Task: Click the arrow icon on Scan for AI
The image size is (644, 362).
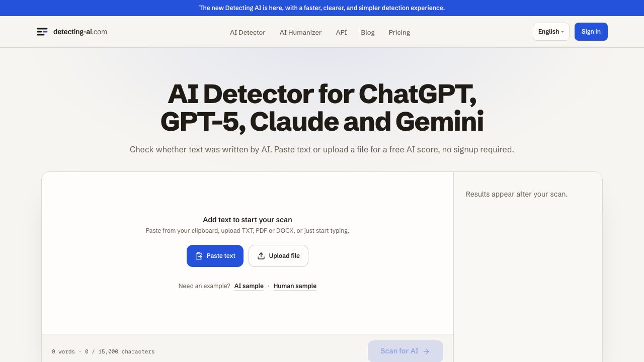Action: 426,351
